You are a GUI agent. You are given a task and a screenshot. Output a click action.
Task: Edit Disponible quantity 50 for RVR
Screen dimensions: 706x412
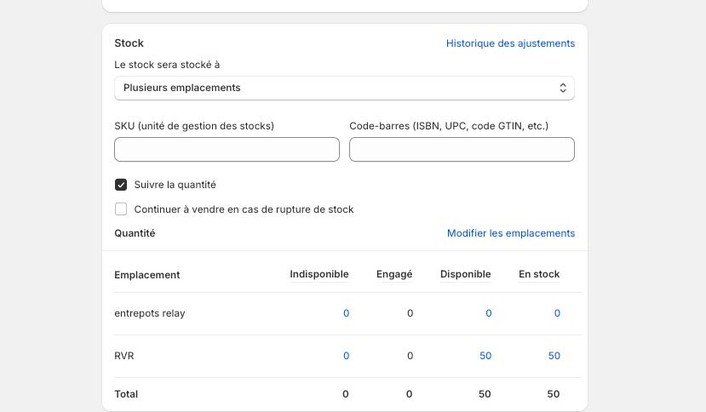(x=485, y=356)
